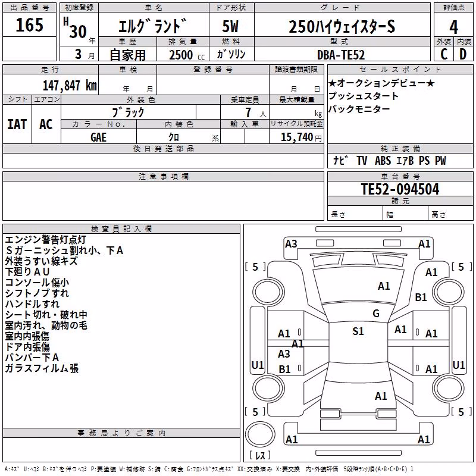Select inspector note シート切れ・破れ中
Screen dimensions: 476x476
(x=46, y=315)
